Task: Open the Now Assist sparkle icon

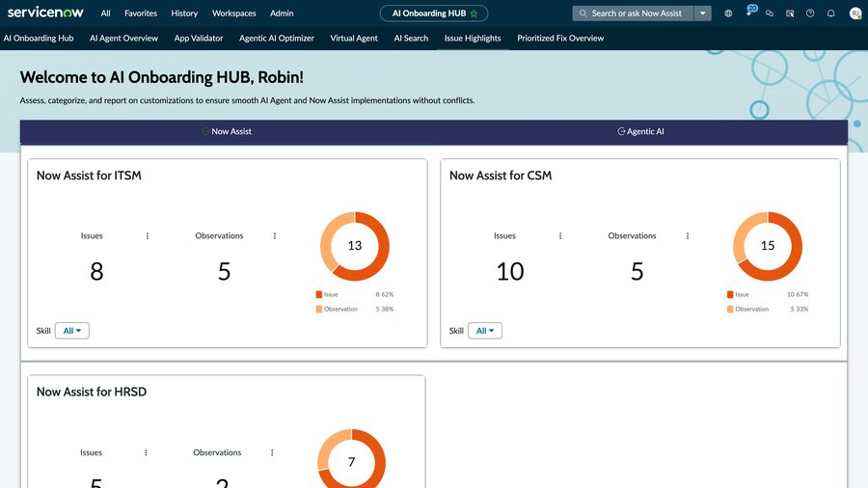Action: click(749, 13)
